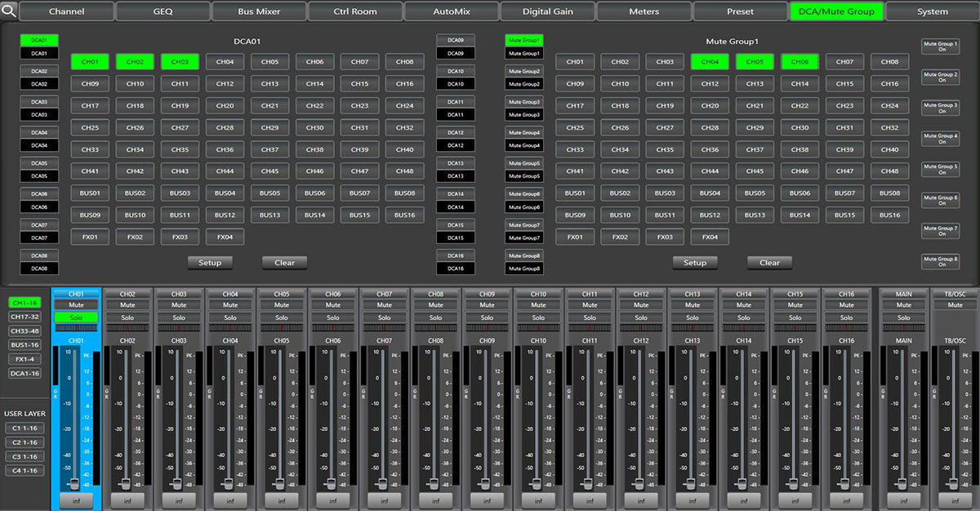This screenshot has width=980, height=511.
Task: Switch to CH17-32 fader layer
Action: click(24, 317)
